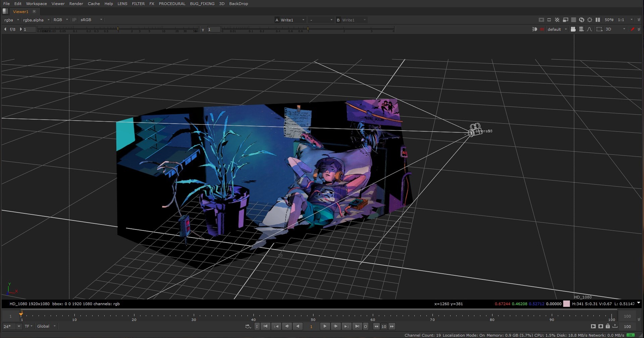Select the red annotation pencil icon
This screenshot has height=338, width=644.
[x=633, y=29]
